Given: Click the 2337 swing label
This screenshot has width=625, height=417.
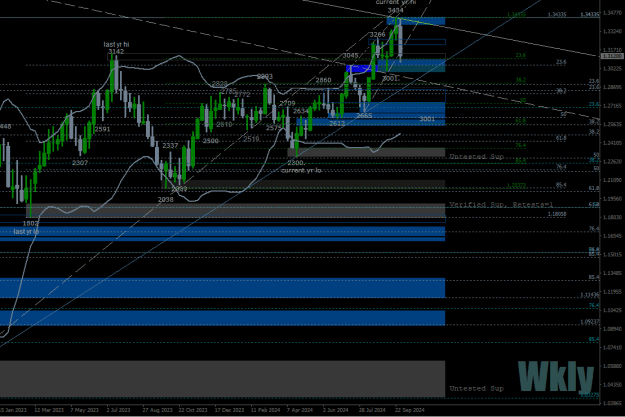Looking at the screenshot, I should click(x=170, y=146).
